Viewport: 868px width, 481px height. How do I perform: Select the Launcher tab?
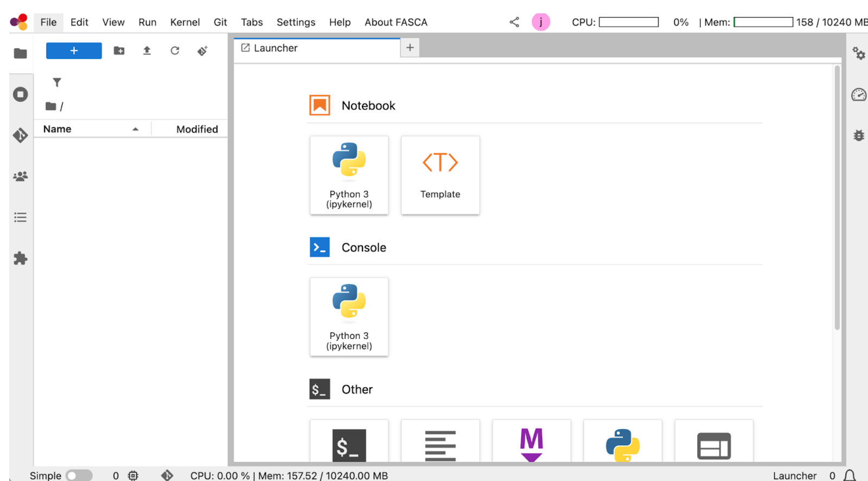coord(317,48)
